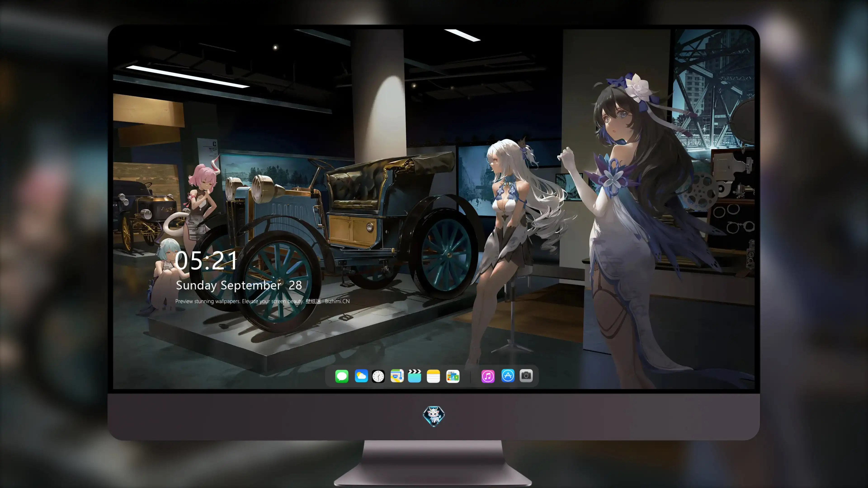Viewport: 868px width, 488px height.
Task: Launch the pink iTunes music app
Action: click(488, 376)
